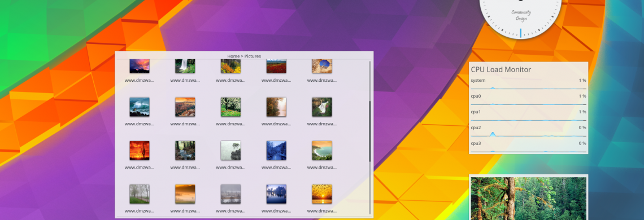Click the cpu0 usage graph row
The height and width of the screenshot is (220, 644).
click(x=528, y=99)
